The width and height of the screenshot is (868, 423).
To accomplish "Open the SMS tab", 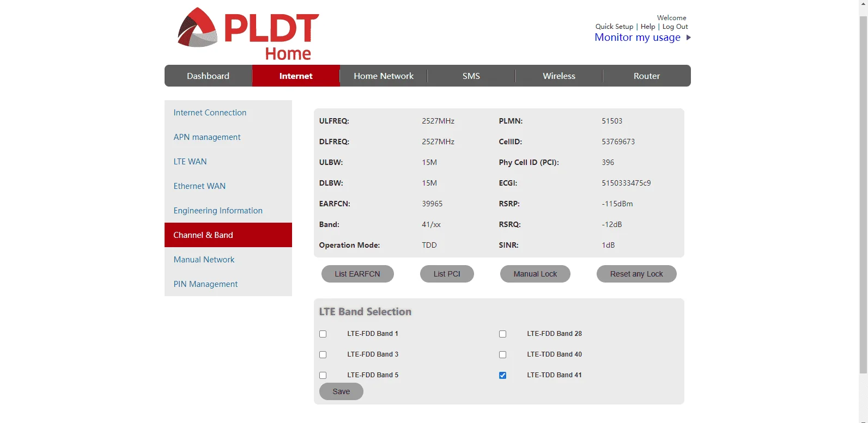I will pyautogui.click(x=471, y=76).
